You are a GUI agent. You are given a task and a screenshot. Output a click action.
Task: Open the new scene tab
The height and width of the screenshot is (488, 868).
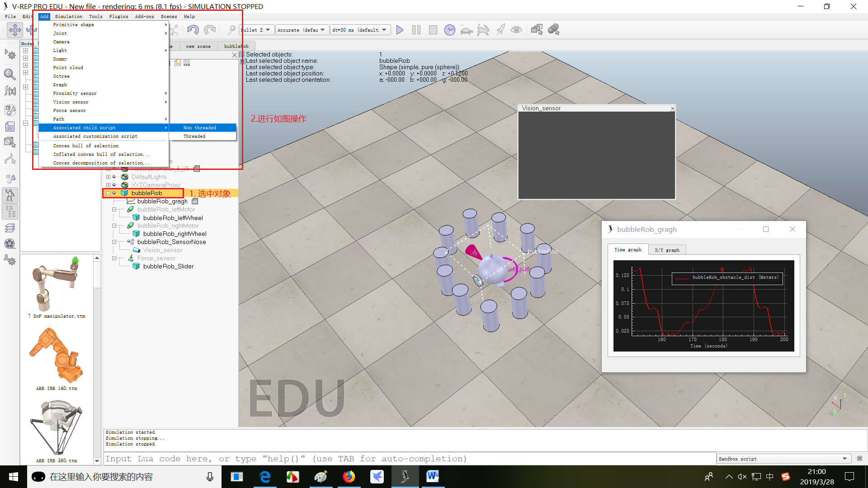tap(198, 46)
